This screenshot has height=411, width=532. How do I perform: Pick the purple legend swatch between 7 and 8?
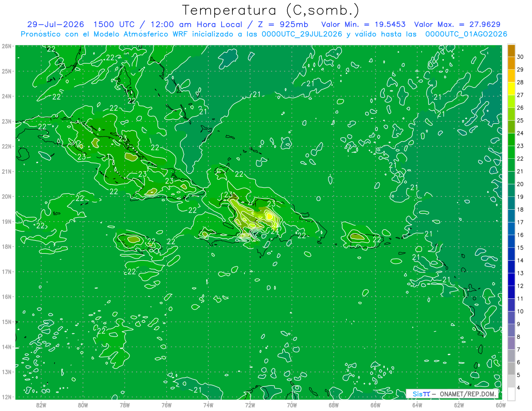point(511,342)
